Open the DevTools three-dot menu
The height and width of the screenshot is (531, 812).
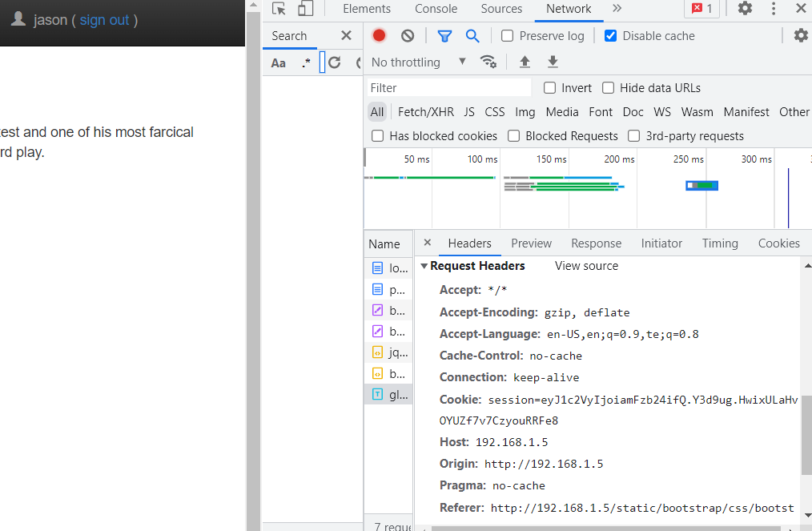pos(773,8)
